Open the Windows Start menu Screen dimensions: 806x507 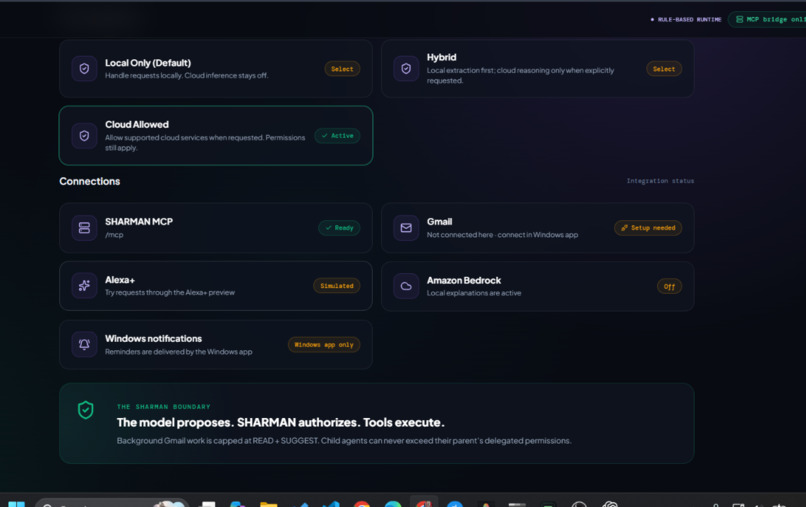coord(16,504)
